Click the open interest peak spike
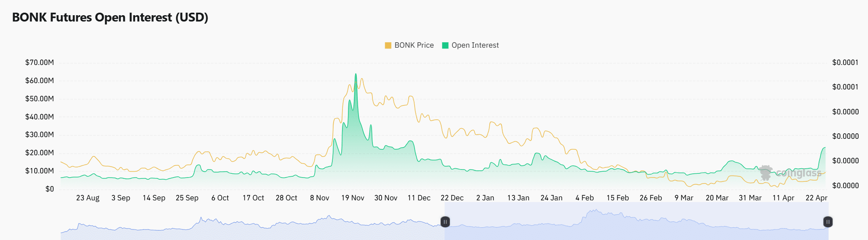The width and height of the screenshot is (868, 240). tap(356, 75)
